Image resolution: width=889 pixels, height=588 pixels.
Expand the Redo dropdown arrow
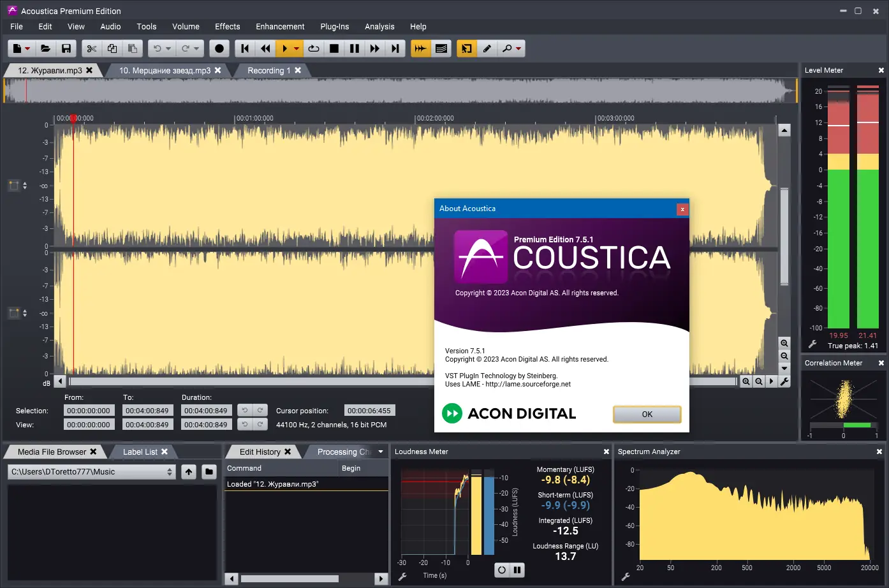coord(196,48)
